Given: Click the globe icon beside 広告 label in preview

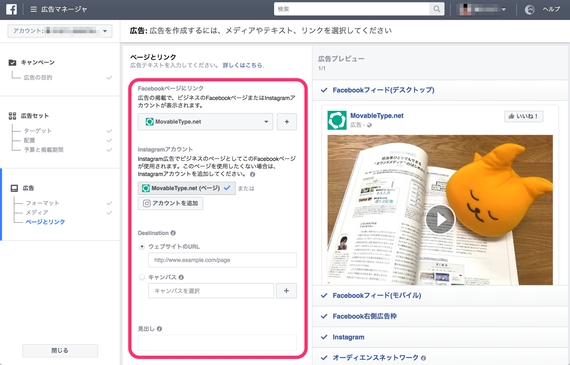Looking at the screenshot, I should 369,125.
